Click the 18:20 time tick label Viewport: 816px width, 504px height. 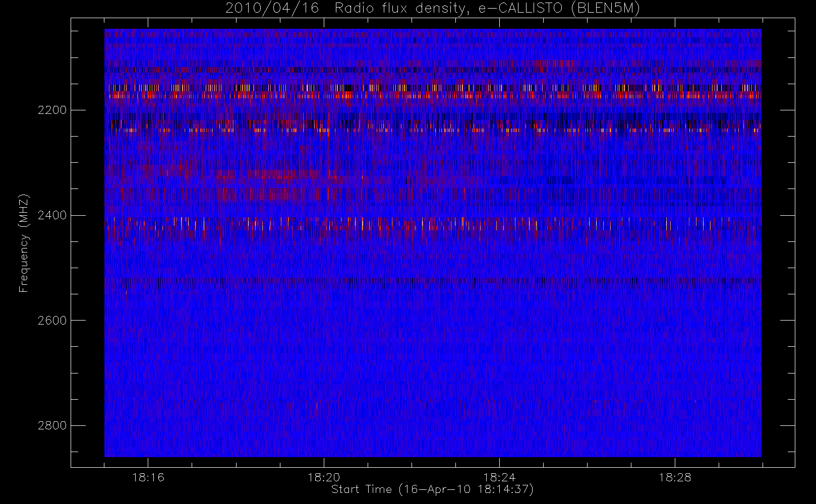coord(324,477)
